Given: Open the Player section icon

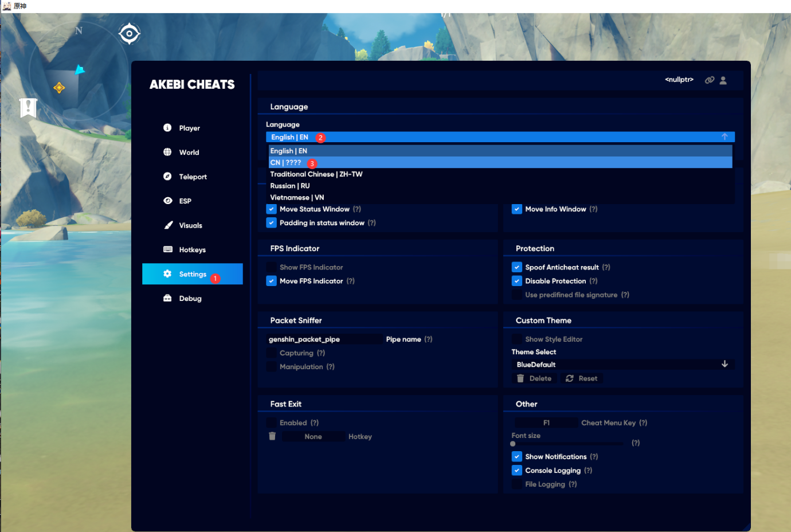Looking at the screenshot, I should coord(167,128).
